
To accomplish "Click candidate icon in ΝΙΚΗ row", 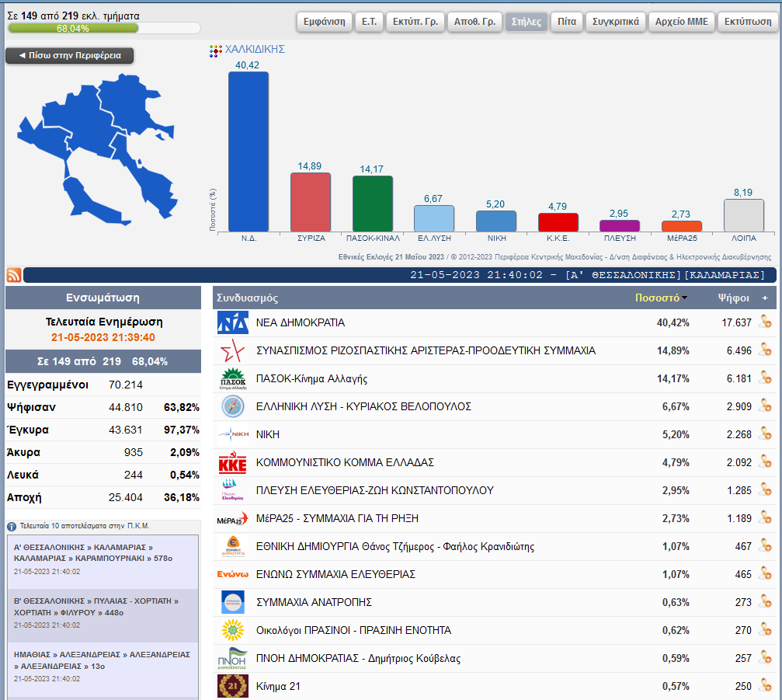I will coord(764,434).
